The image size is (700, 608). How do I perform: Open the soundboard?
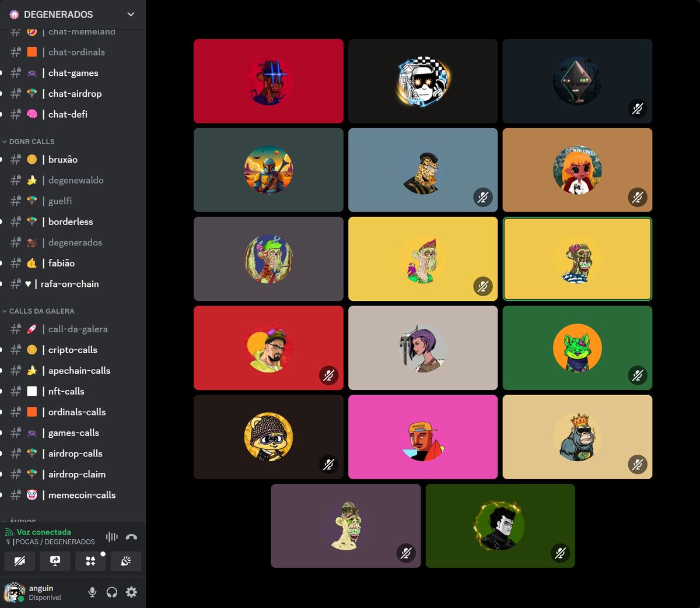[x=126, y=561]
